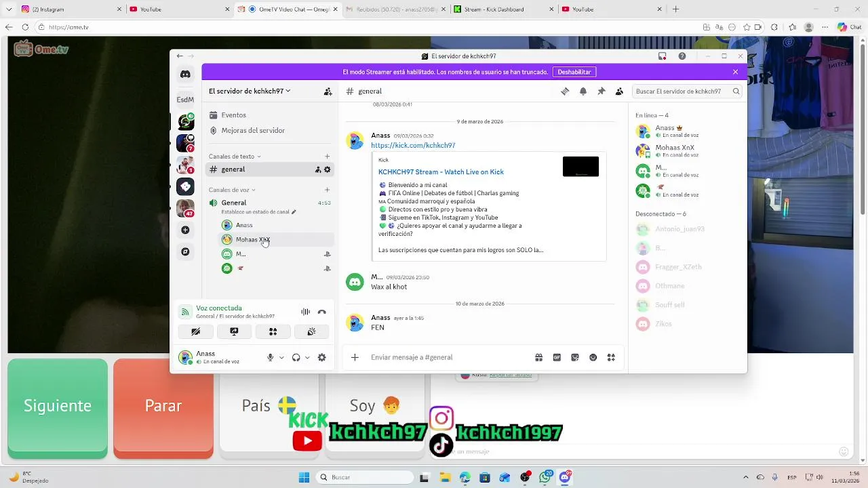Screen dimensions: 868x488
Task: Open Discord direct messages home icon
Action: [x=185, y=74]
